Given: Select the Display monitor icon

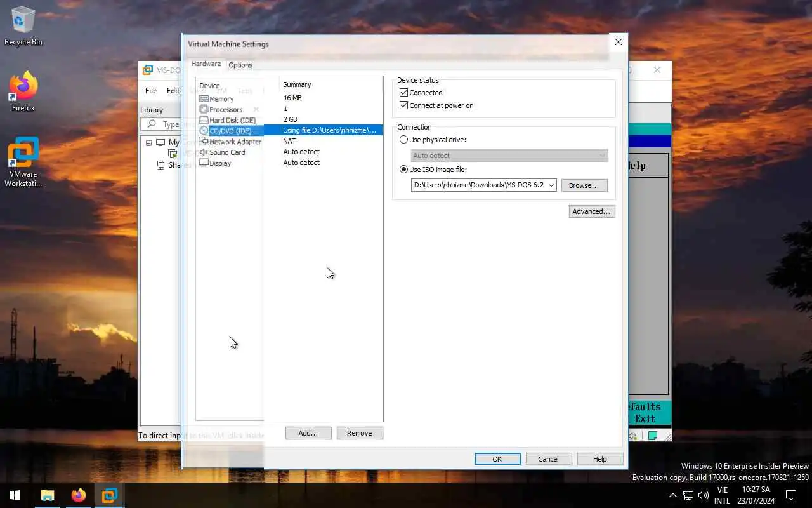Looking at the screenshot, I should pos(204,163).
